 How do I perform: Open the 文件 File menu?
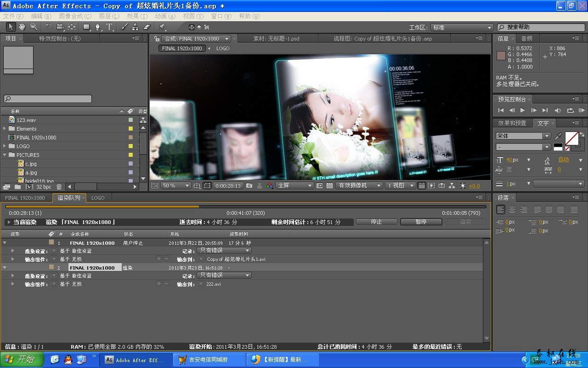13,16
